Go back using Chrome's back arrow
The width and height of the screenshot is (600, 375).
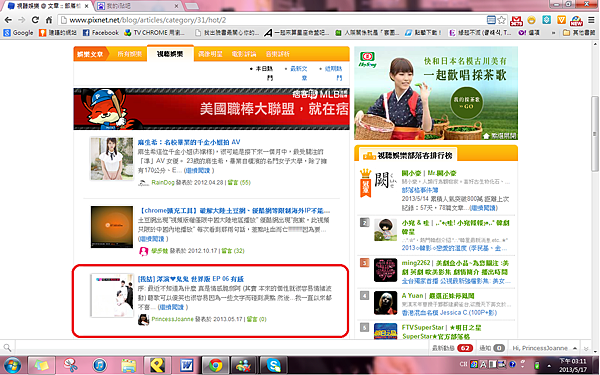[x=8, y=20]
